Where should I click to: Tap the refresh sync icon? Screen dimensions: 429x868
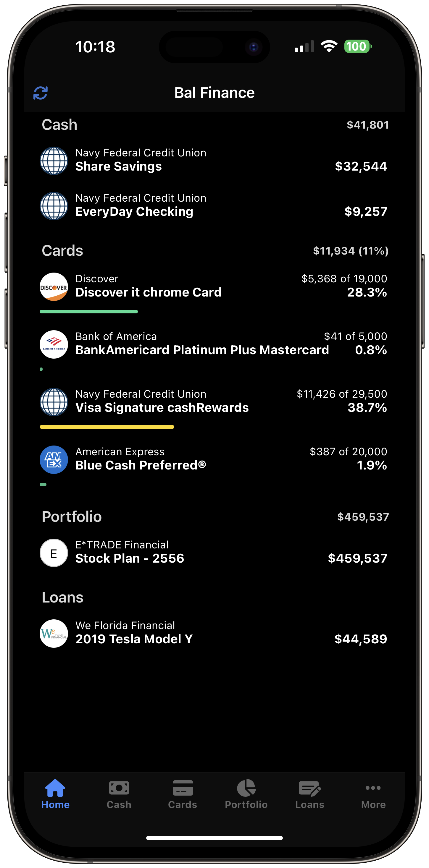pos(41,93)
